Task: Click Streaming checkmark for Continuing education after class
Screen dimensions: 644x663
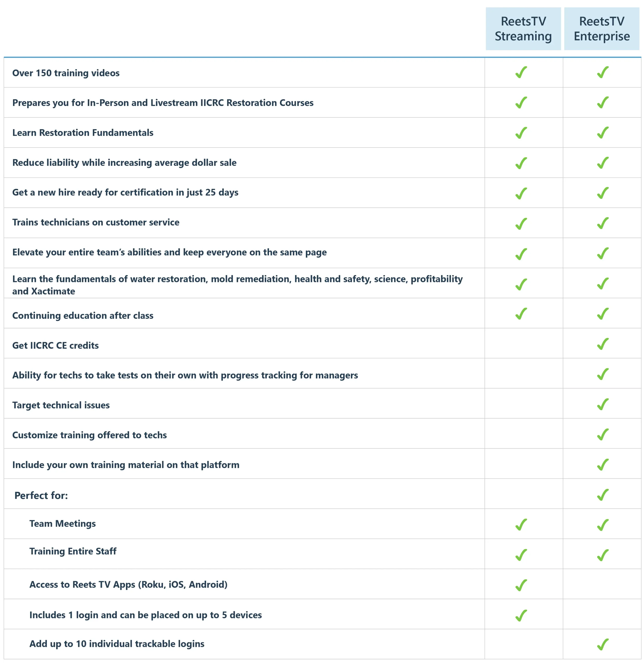Action: pyautogui.click(x=521, y=314)
